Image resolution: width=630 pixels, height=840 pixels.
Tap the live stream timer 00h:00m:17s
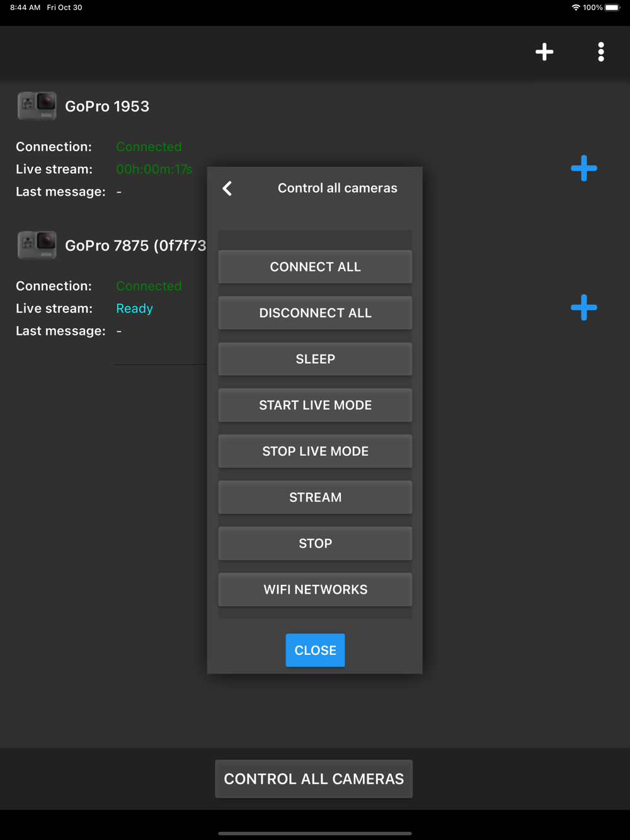coord(154,169)
